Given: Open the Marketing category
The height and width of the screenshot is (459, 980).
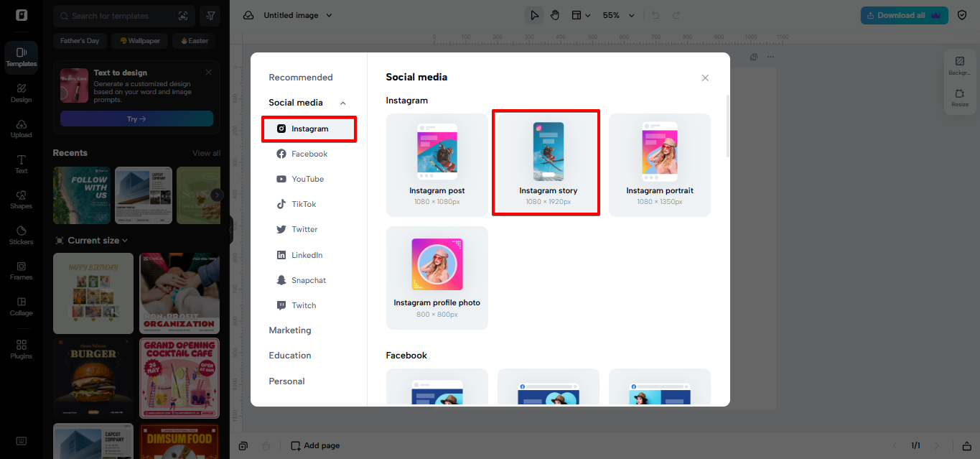Looking at the screenshot, I should tap(290, 330).
